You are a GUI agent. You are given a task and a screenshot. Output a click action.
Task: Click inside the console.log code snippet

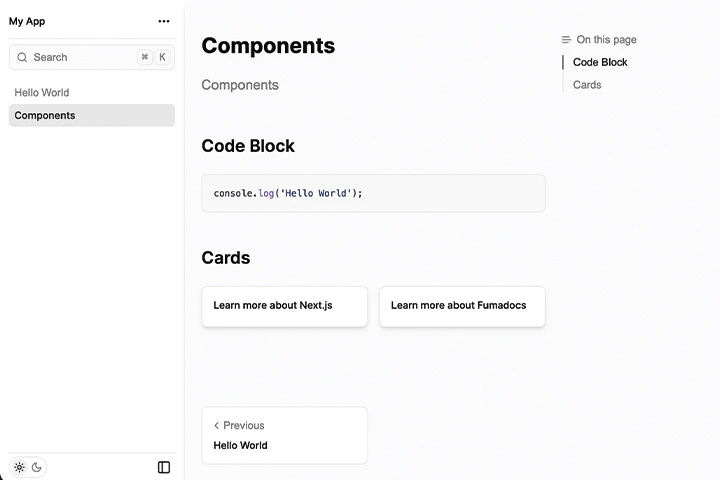288,193
